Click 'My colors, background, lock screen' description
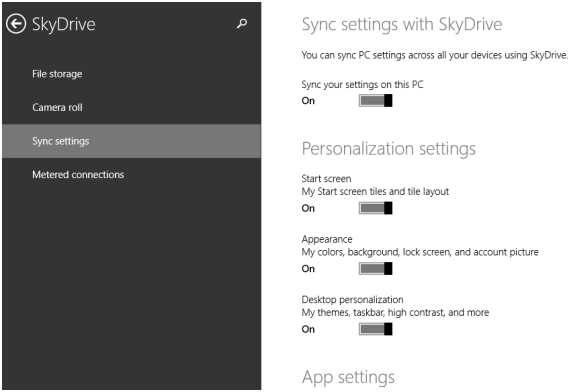 click(420, 252)
